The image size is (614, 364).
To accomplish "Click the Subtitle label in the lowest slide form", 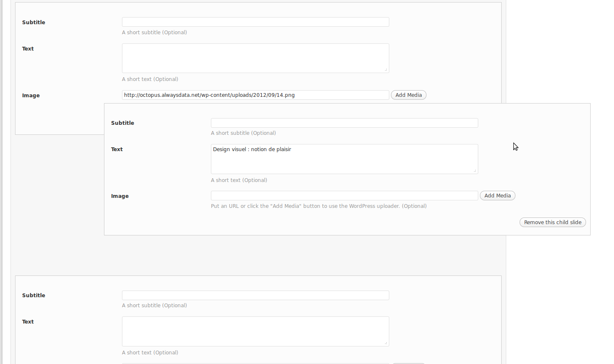I will point(33,296).
